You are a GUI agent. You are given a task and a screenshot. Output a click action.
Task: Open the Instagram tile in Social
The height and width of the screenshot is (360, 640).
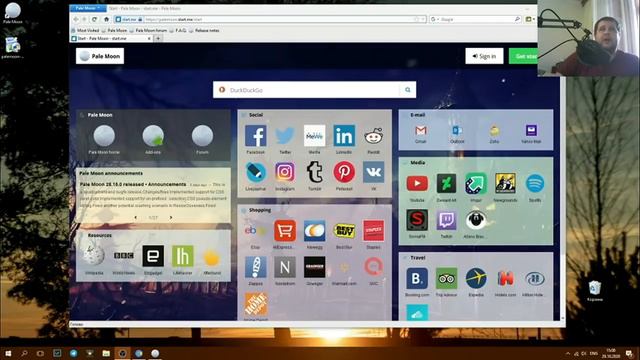[x=285, y=172]
